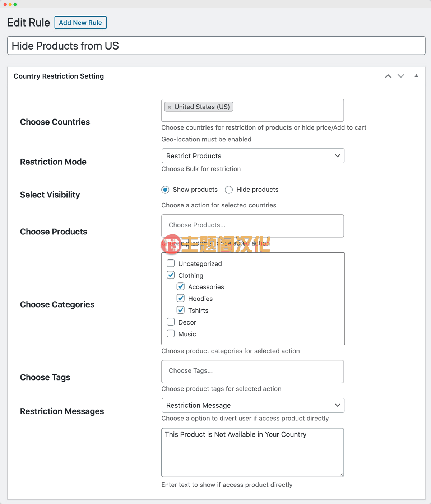Viewport: 431px width, 504px height.
Task: Uncheck the Tshirts subcategory
Action: [x=181, y=310]
